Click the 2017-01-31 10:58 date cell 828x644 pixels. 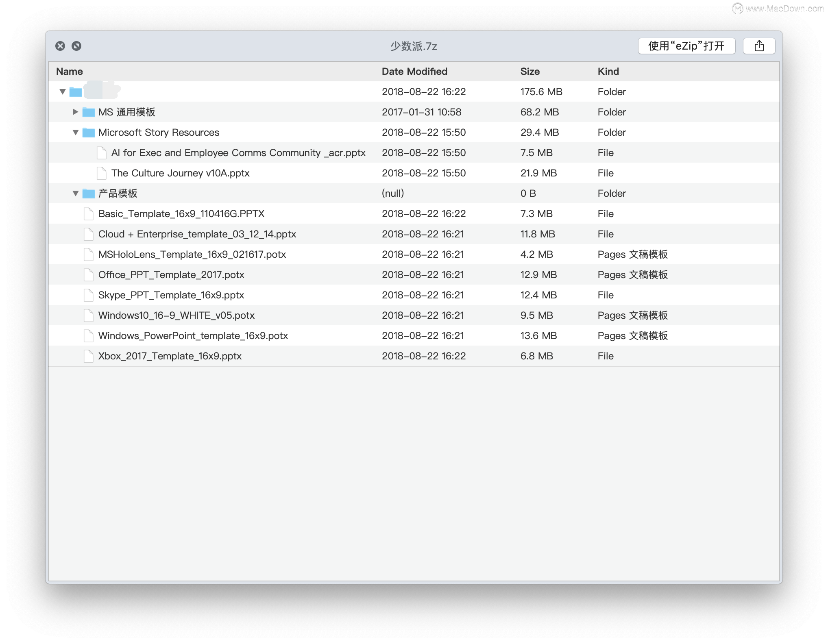[x=421, y=112]
